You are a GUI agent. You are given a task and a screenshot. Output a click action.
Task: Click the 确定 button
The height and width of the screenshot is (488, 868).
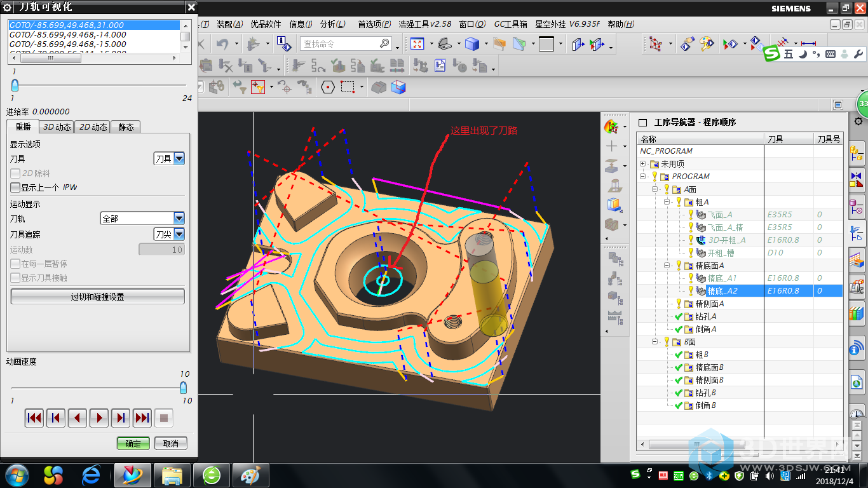133,444
